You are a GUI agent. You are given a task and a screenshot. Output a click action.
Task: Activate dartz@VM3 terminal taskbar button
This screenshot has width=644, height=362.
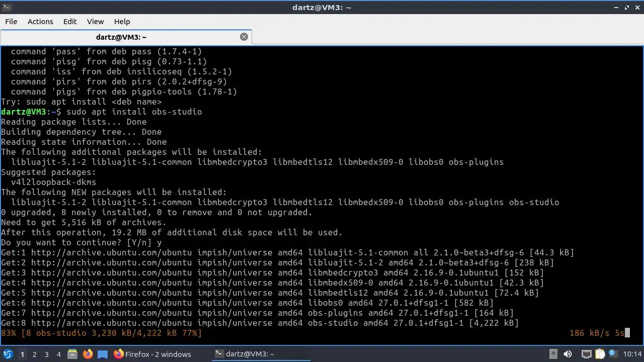tap(260, 354)
